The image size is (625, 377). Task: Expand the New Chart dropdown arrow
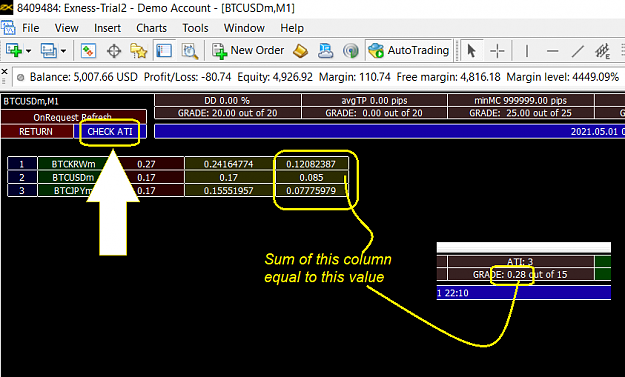28,51
